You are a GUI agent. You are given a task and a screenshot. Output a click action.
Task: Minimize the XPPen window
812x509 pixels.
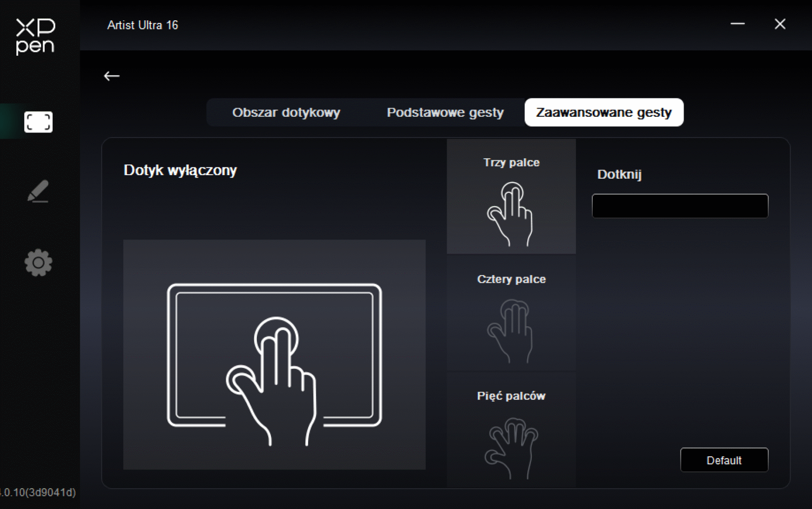(x=737, y=24)
